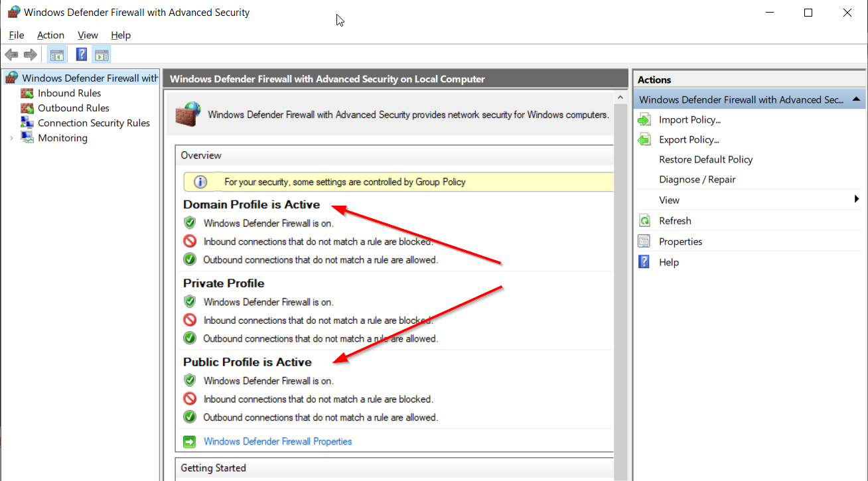The height and width of the screenshot is (481, 868).
Task: Click the Help question mark icon in the Actions pane
Action: 644,262
